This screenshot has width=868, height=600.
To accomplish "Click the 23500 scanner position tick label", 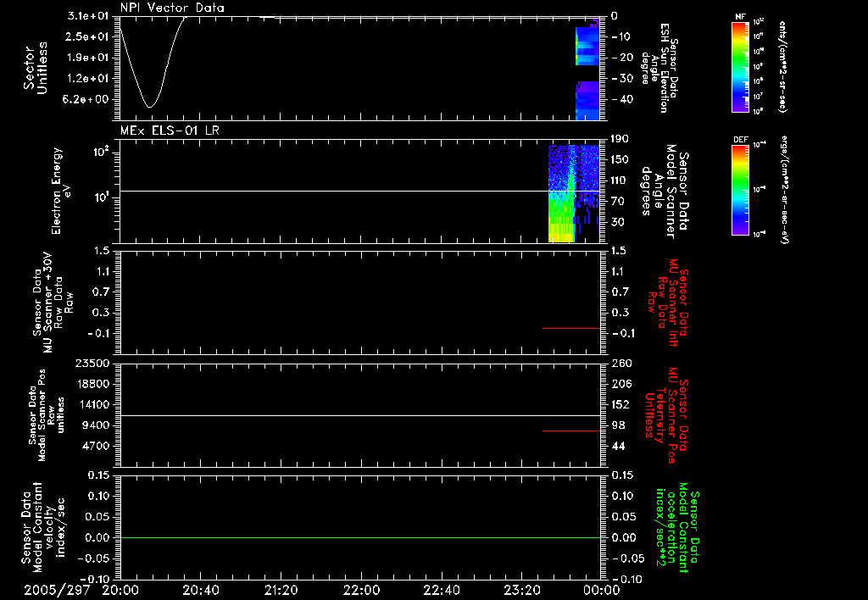I will [x=92, y=364].
